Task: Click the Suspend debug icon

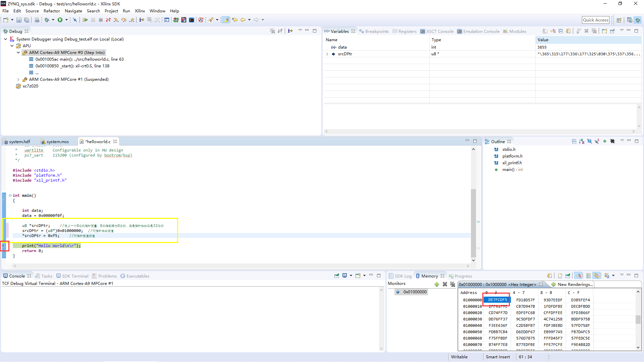Action: pyautogui.click(x=93, y=20)
